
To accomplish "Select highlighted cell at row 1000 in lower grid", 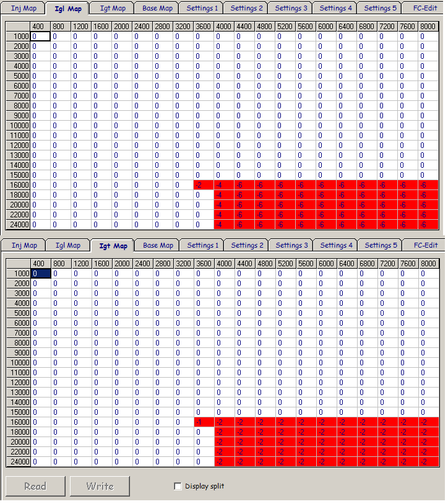I will pyautogui.click(x=40, y=273).
